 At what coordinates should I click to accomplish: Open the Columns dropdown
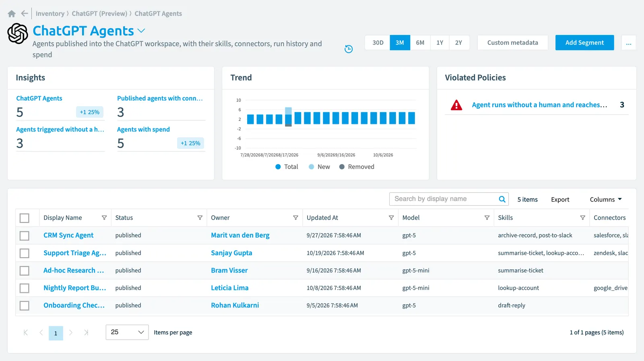[x=606, y=200]
